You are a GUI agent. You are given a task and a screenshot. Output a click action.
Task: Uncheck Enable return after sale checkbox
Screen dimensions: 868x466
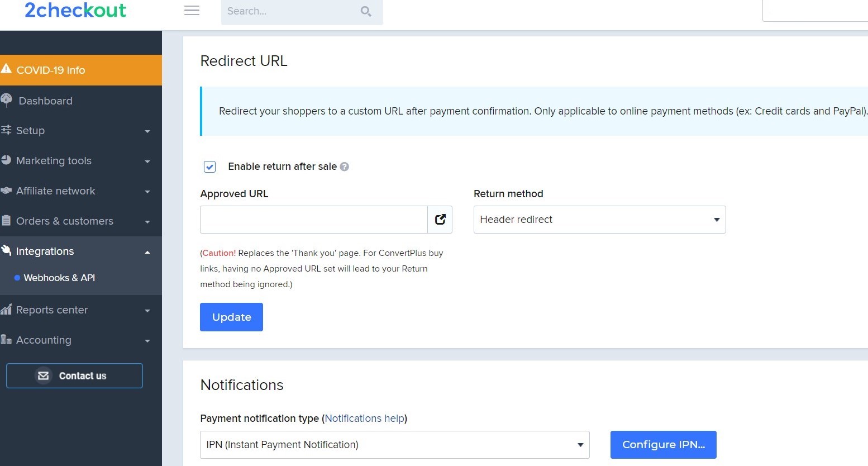click(210, 167)
